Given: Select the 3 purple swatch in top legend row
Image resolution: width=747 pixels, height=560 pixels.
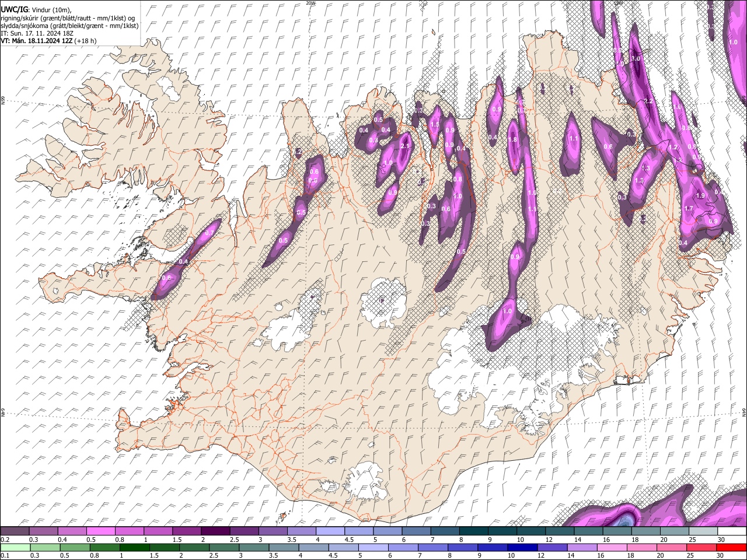Looking at the screenshot, I should [273, 531].
